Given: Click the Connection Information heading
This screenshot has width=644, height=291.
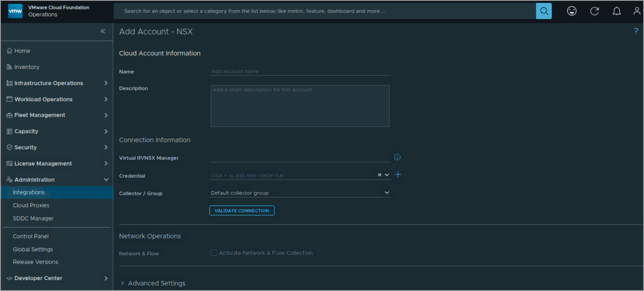Looking at the screenshot, I should pos(155,140).
